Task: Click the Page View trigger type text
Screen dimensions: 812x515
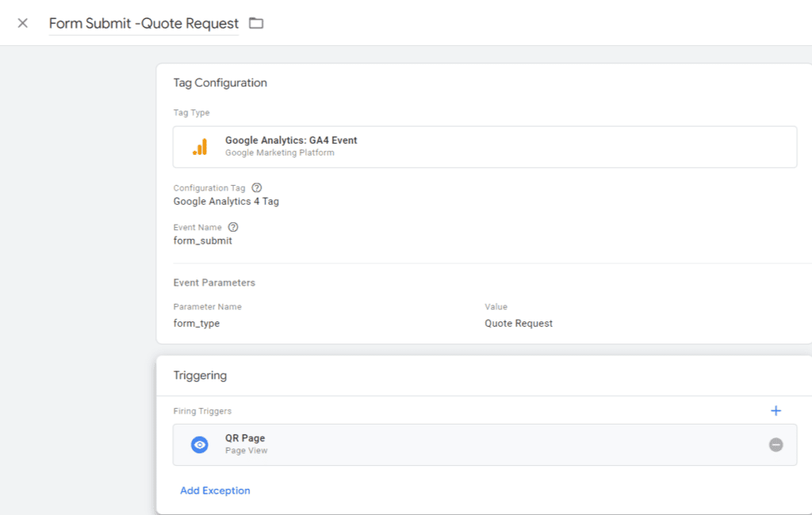Action: (x=246, y=451)
